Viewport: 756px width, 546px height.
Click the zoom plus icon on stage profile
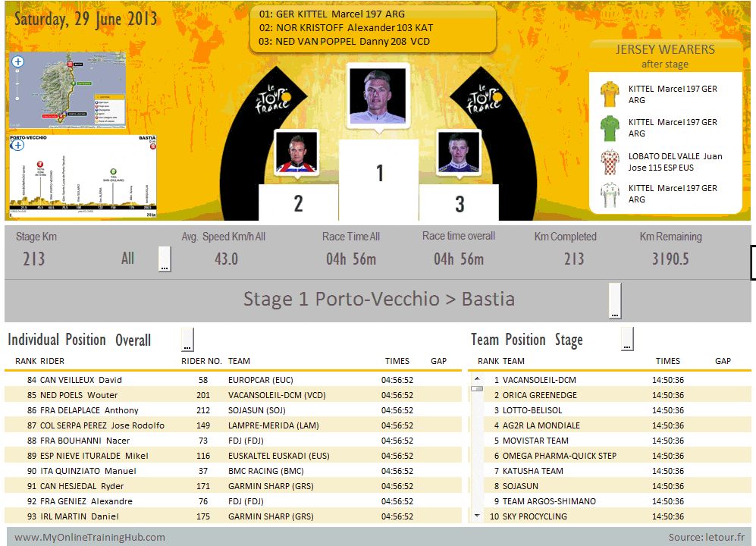pos(17,145)
